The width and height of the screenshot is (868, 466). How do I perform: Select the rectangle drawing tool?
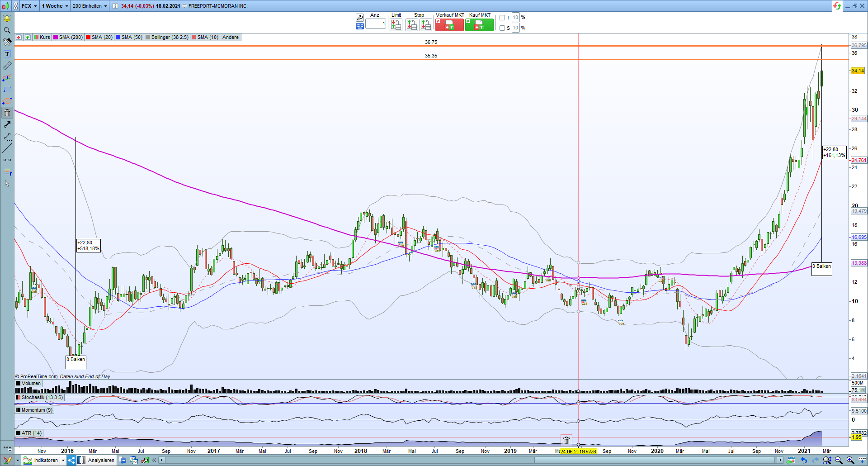(x=7, y=90)
